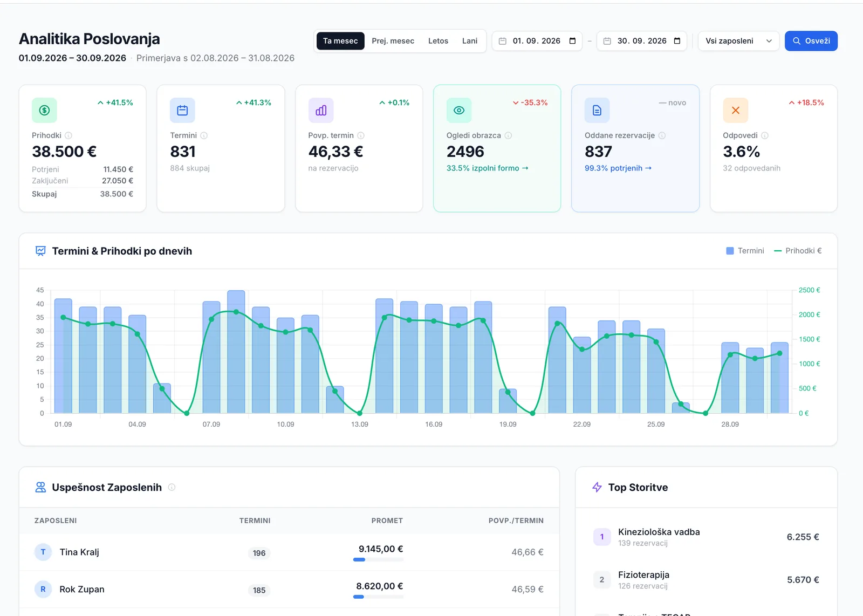Click info icon beside Odpovedi
The image size is (863, 616).
click(x=765, y=135)
